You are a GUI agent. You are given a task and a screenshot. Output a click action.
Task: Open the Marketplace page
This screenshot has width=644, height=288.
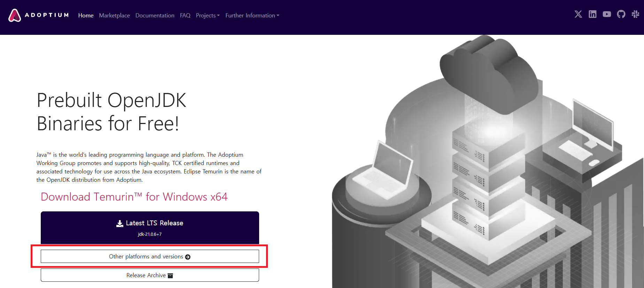[x=114, y=15]
